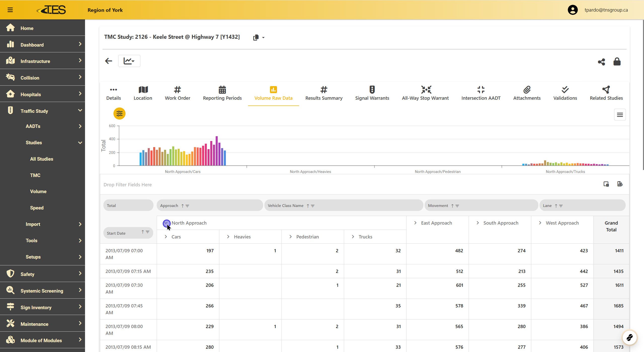Open the chart type dropdown button
The width and height of the screenshot is (644, 352).
coord(129,61)
